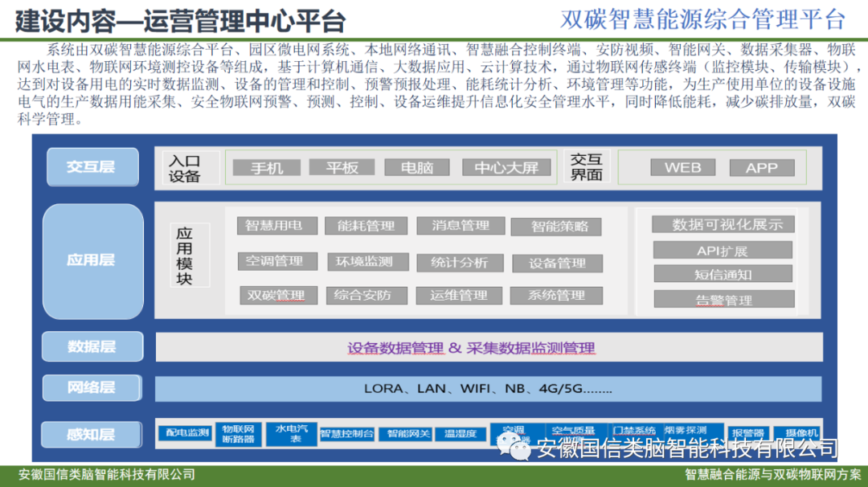
Task: Select the LORA、LAN、WIFI network bar
Action: click(x=488, y=389)
